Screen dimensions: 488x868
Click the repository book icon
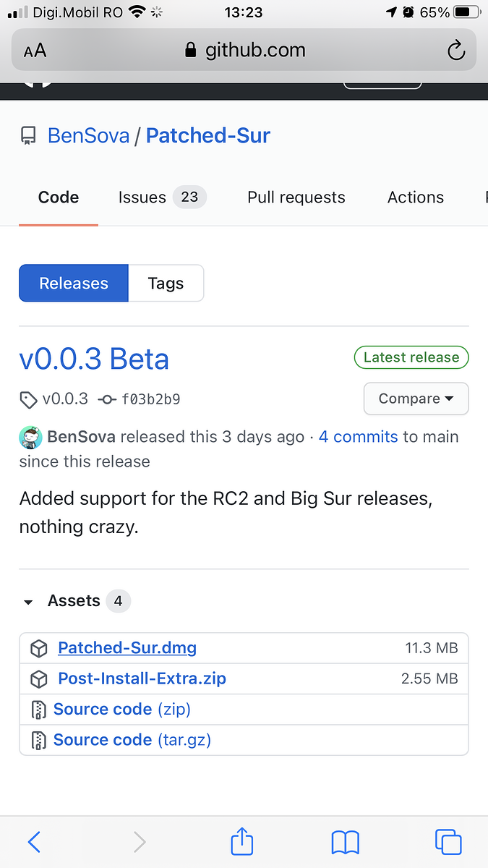point(29,136)
